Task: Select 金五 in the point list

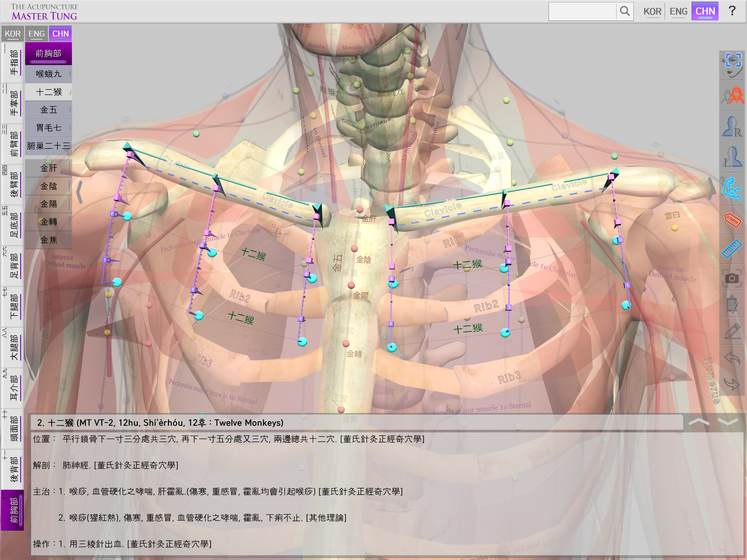Action: tap(49, 110)
